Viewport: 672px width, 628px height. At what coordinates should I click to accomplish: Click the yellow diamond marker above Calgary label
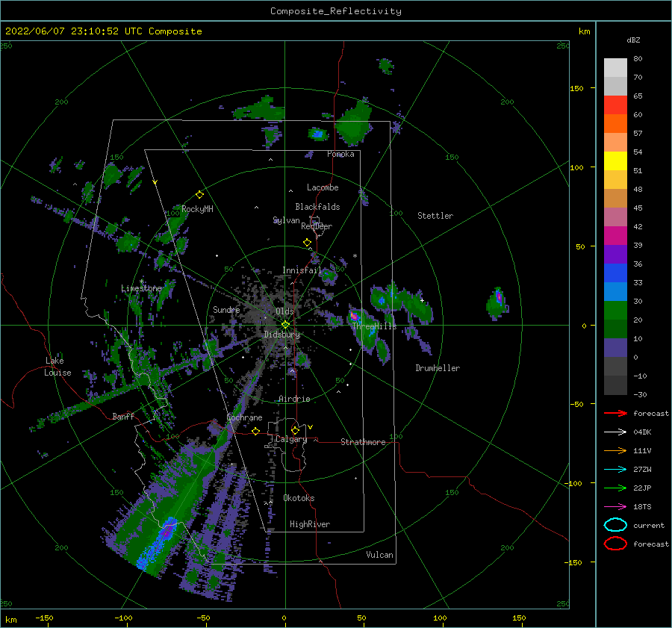[295, 430]
